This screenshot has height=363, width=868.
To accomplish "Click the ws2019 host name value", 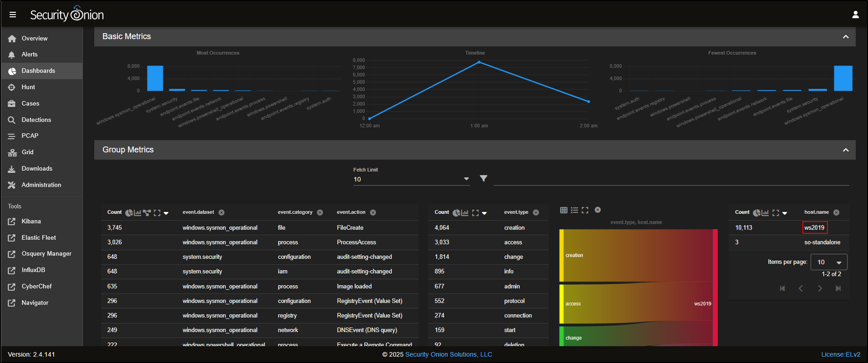I will coord(814,227).
